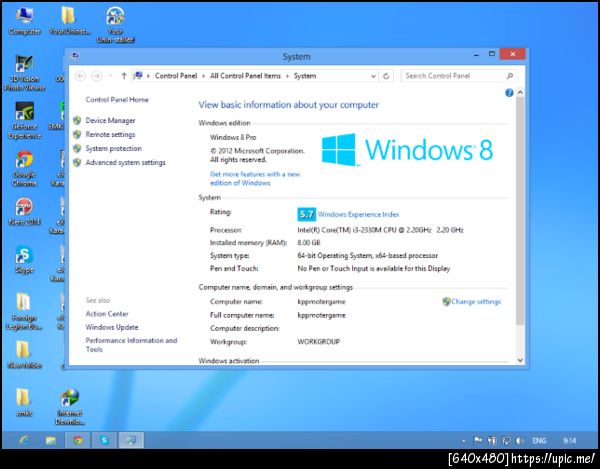Select 8.00 GB installed memory value

[x=309, y=243]
